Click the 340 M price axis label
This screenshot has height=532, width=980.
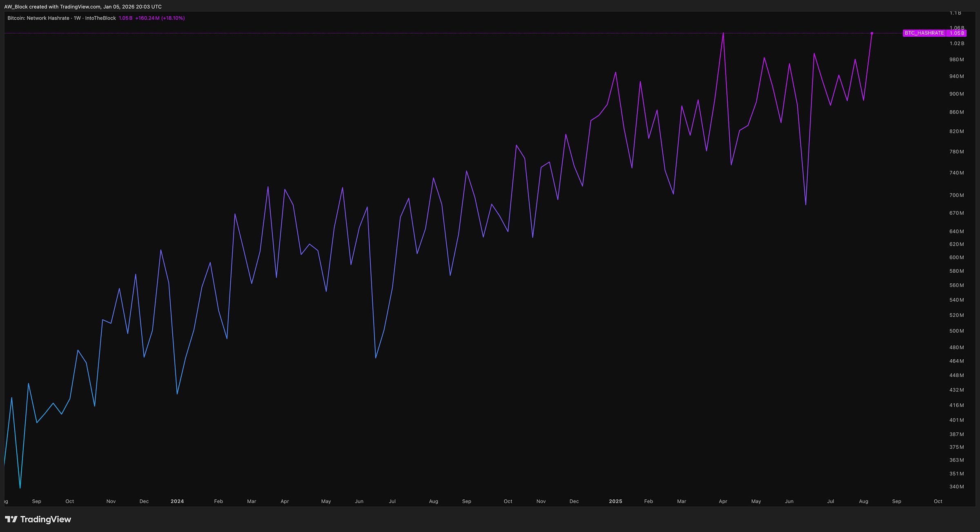tap(956, 487)
